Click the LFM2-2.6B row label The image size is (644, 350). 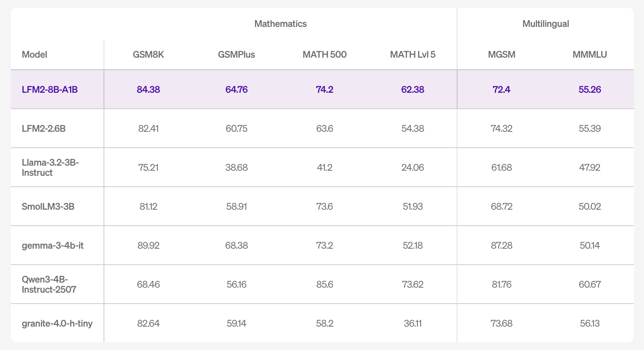tap(44, 129)
